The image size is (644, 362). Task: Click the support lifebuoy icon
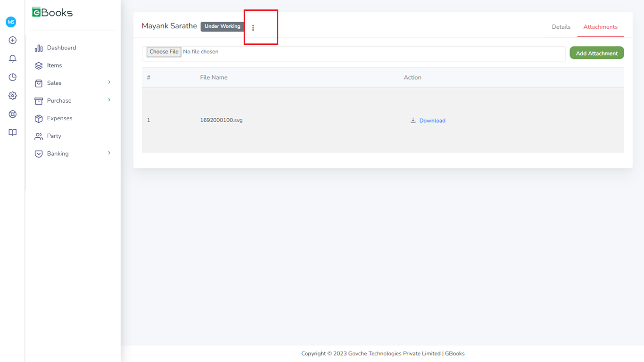pos(13,114)
